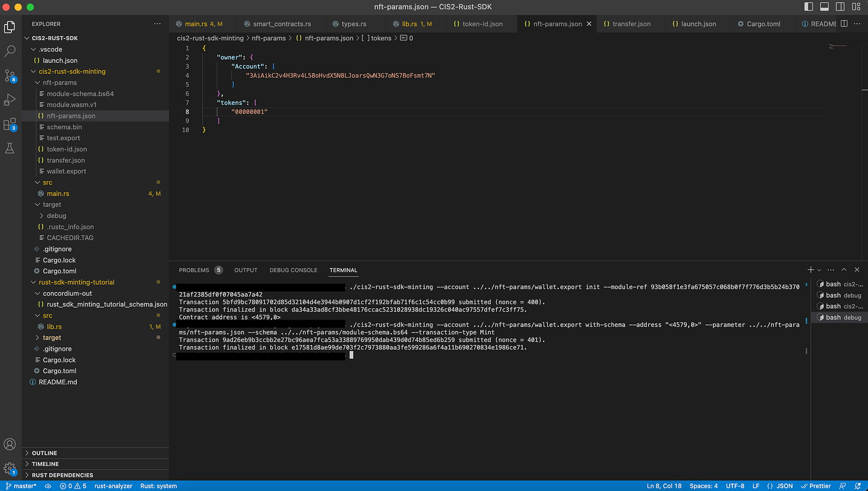The width and height of the screenshot is (868, 491).
Task: Switch to token-id.json tab
Action: [x=482, y=24]
